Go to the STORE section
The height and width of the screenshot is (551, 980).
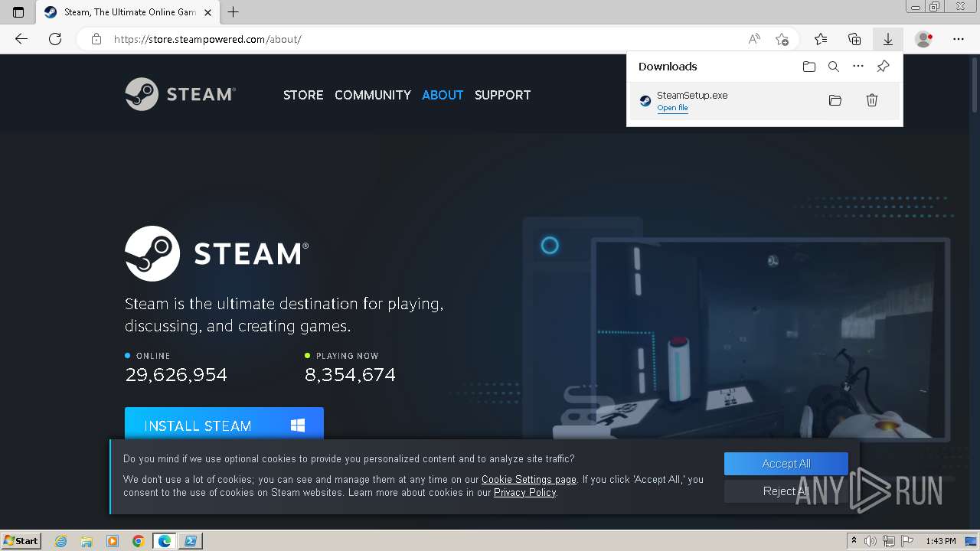(x=303, y=95)
